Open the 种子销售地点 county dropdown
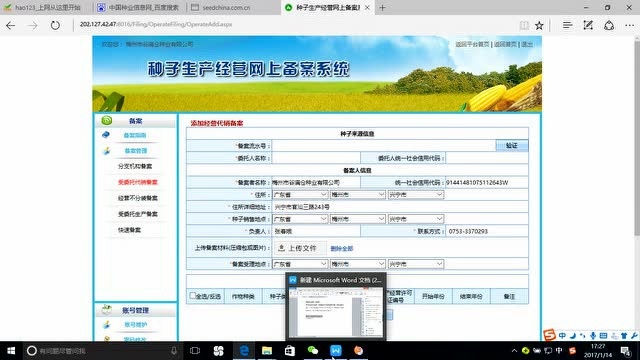The image size is (640, 360). [x=416, y=219]
